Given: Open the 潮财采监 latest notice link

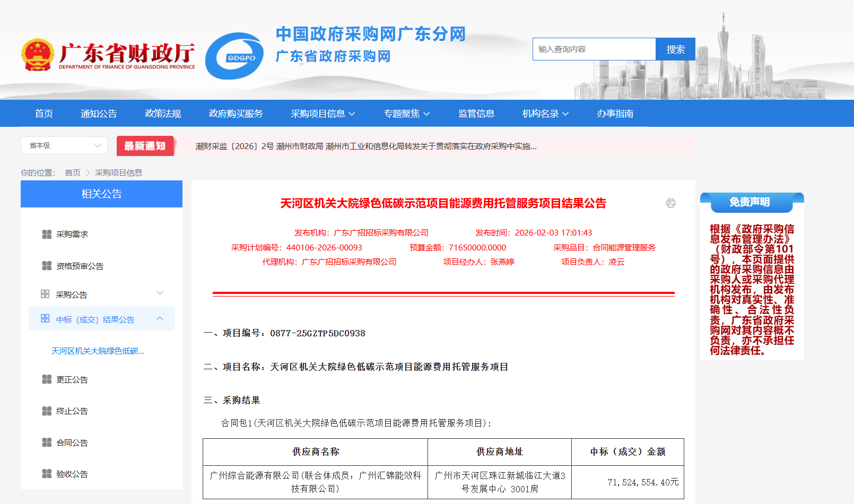Looking at the screenshot, I should [366, 146].
